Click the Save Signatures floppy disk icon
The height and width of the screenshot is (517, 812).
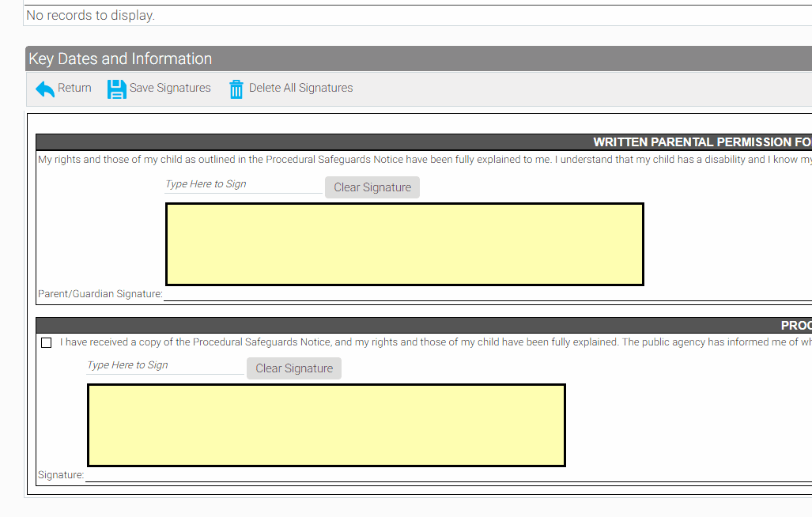pos(117,89)
